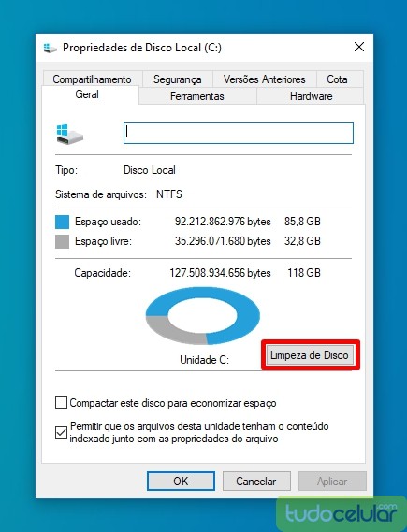Click the large Windows drive icon
Viewport: 407px width, 532px height.
tap(69, 135)
